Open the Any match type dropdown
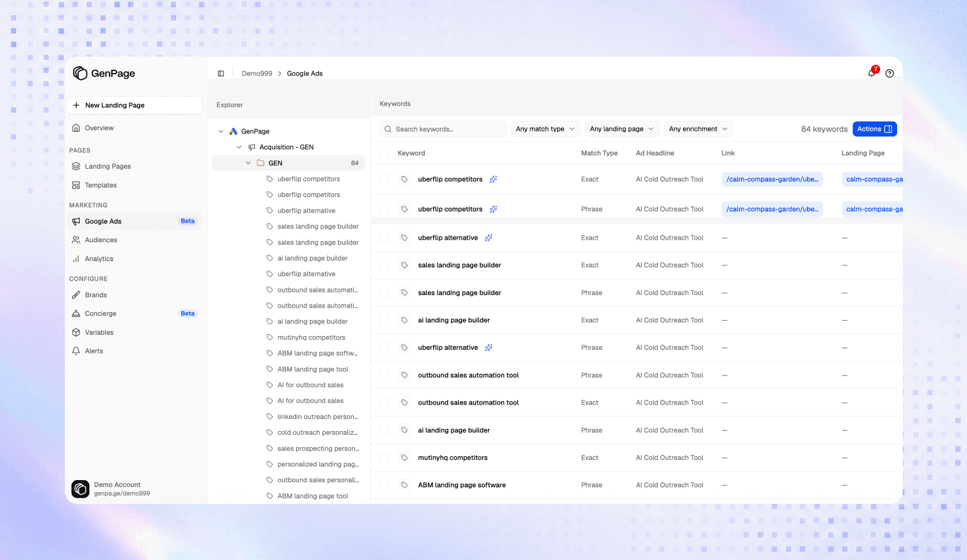The width and height of the screenshot is (967, 560). [545, 129]
